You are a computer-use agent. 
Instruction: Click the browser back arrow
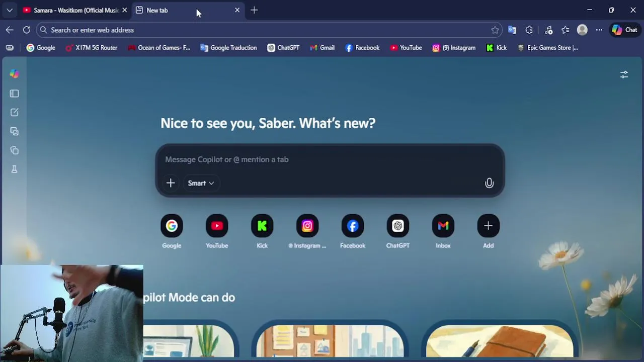10,30
